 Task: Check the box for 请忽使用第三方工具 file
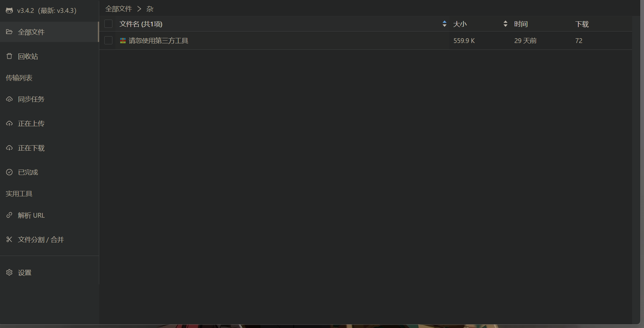[108, 41]
